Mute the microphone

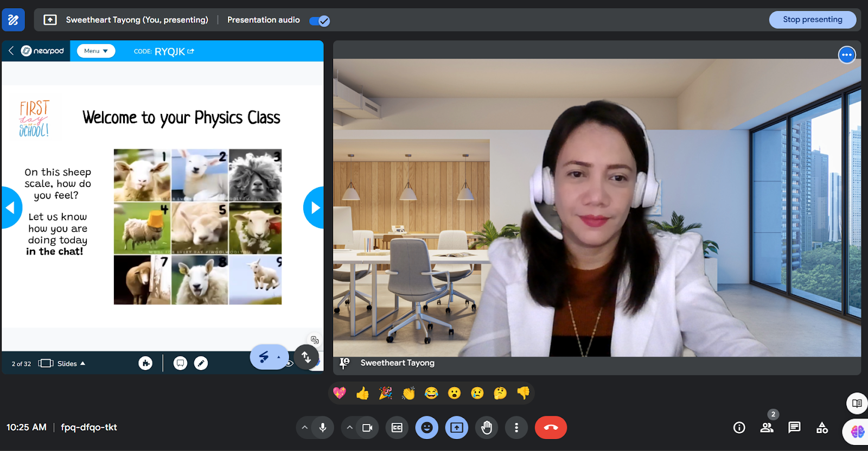click(x=323, y=428)
